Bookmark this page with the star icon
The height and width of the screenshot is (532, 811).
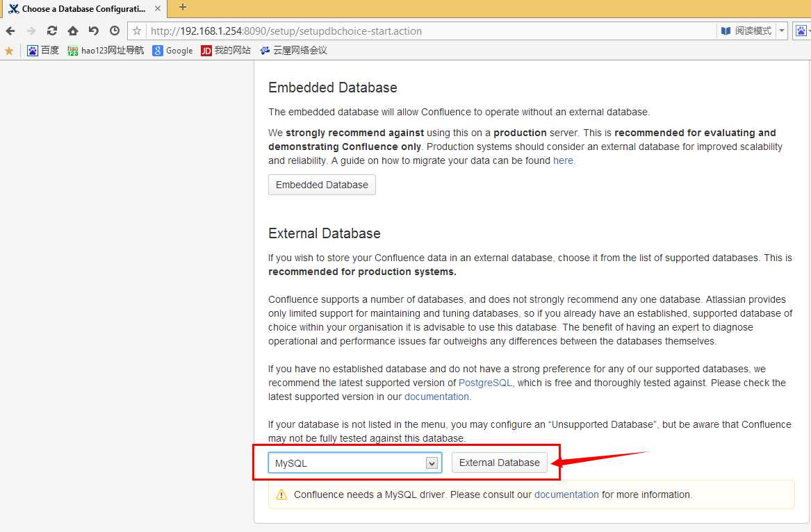click(137, 31)
